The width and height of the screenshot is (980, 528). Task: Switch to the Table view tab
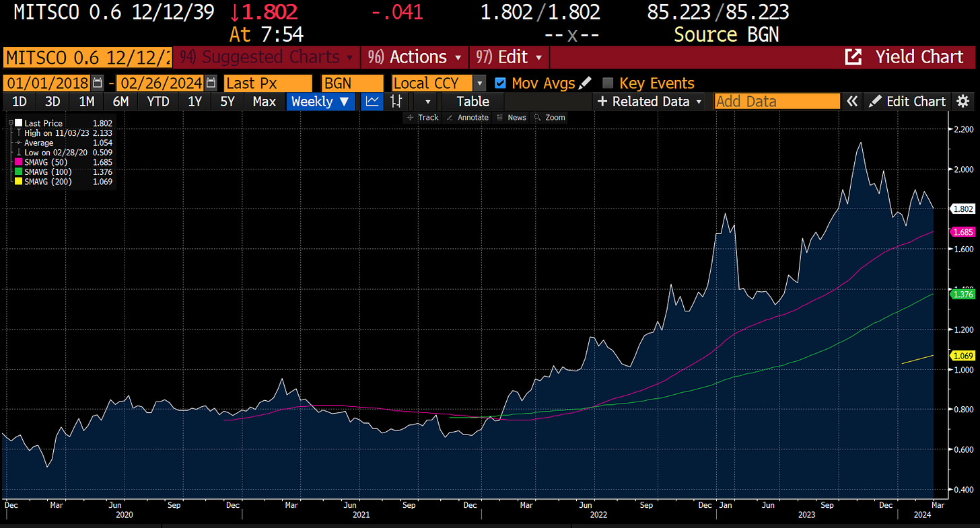tap(471, 101)
